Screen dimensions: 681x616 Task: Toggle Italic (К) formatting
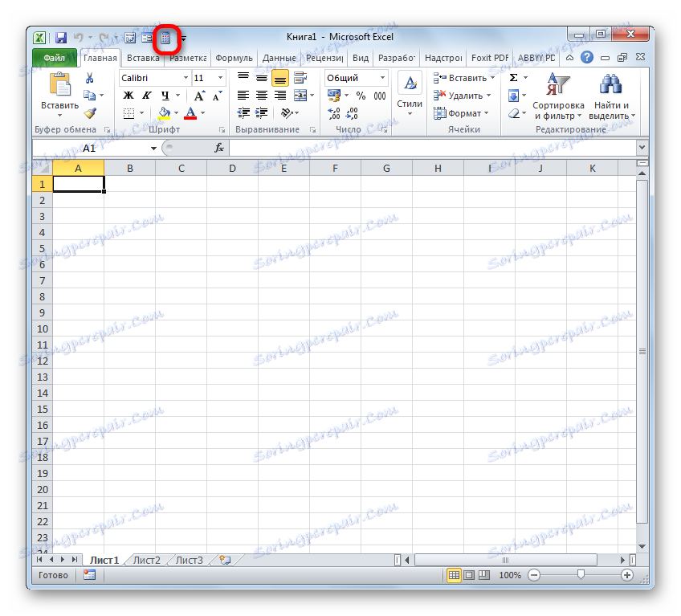[147, 96]
